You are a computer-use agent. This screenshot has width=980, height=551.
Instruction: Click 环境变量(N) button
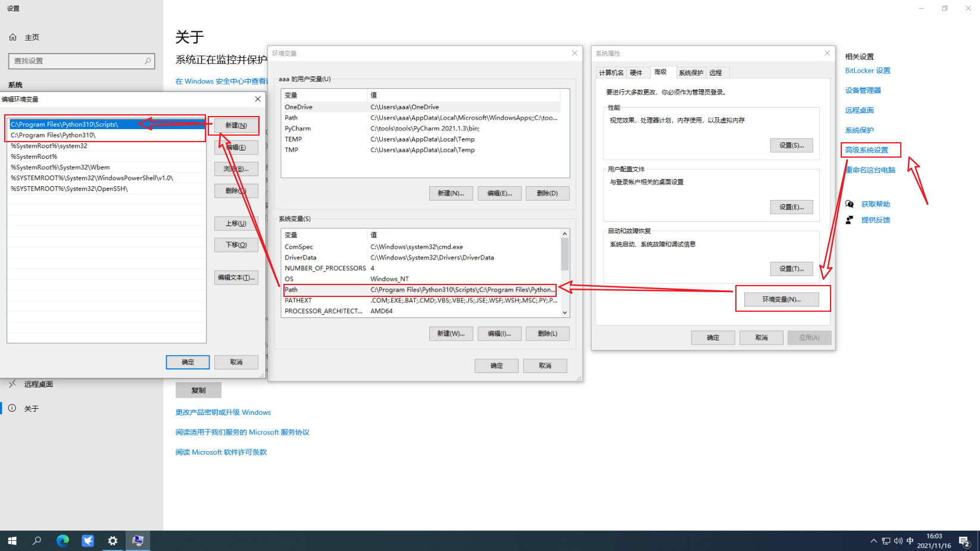(781, 299)
